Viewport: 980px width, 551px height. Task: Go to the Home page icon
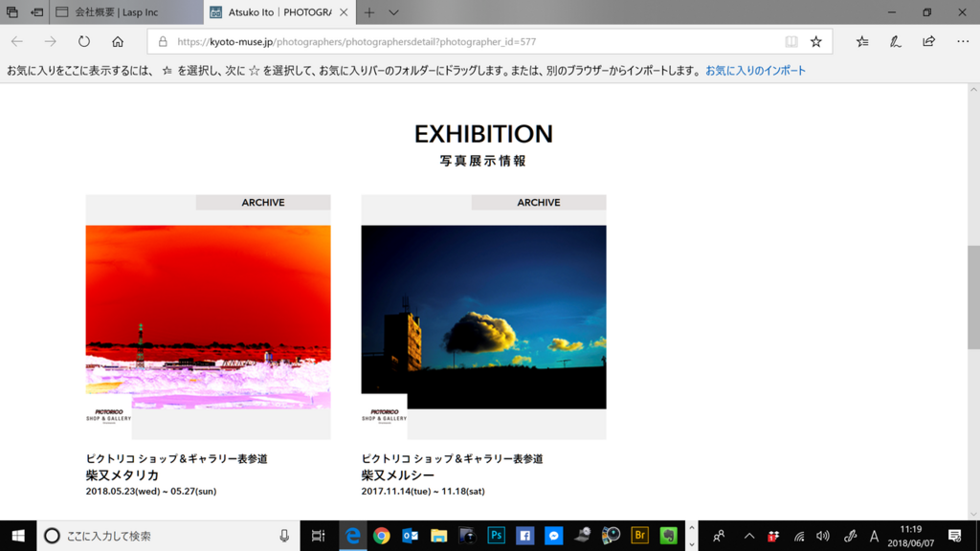pyautogui.click(x=118, y=42)
